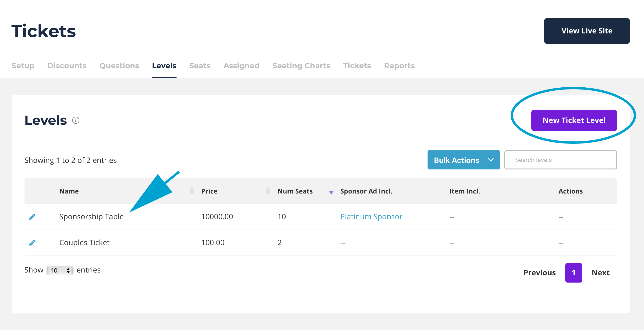Open the Platinum Sponsor link
644x330 pixels.
tap(371, 216)
